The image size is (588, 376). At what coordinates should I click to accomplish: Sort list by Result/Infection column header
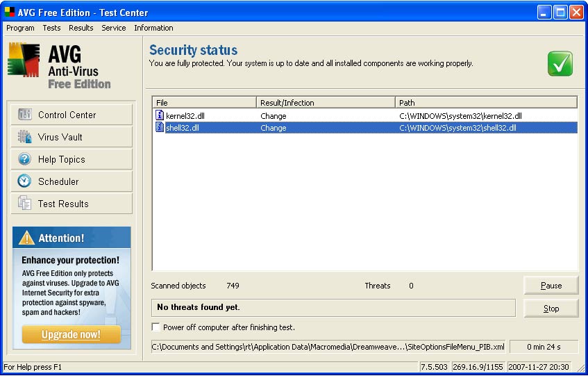[326, 102]
